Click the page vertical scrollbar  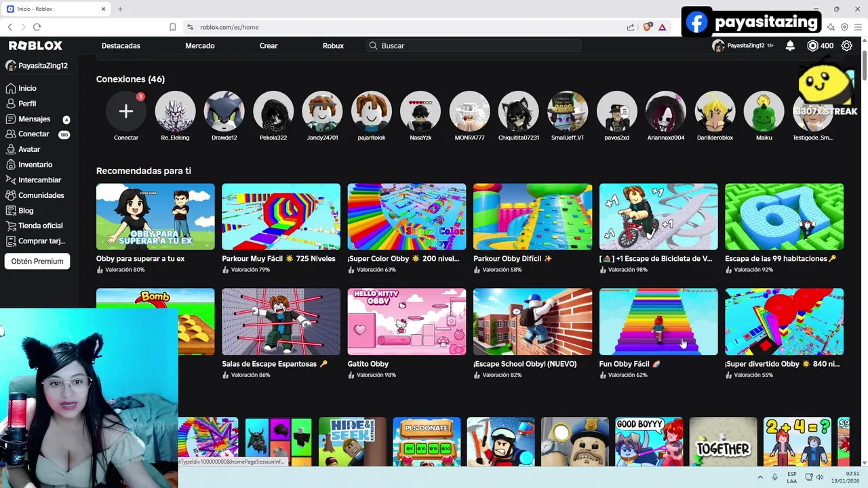(864, 66)
